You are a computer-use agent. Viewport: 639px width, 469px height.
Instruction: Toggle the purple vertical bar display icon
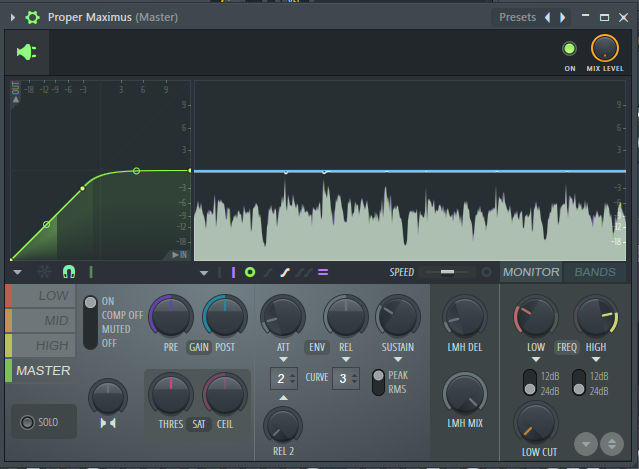[x=233, y=272]
